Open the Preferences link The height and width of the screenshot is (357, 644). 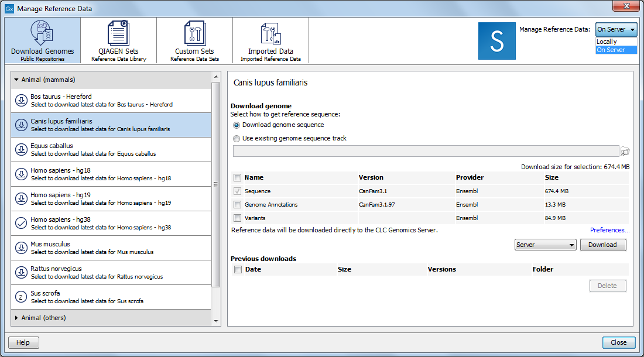[609, 230]
